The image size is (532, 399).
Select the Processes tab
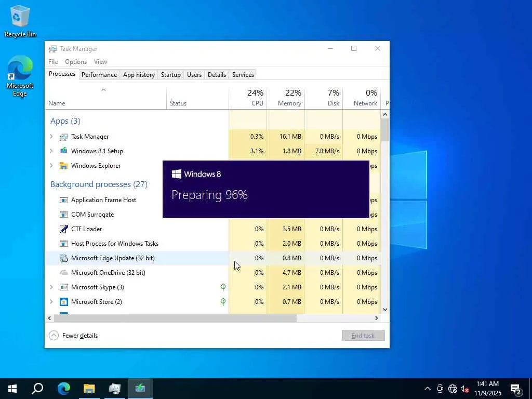coord(62,74)
